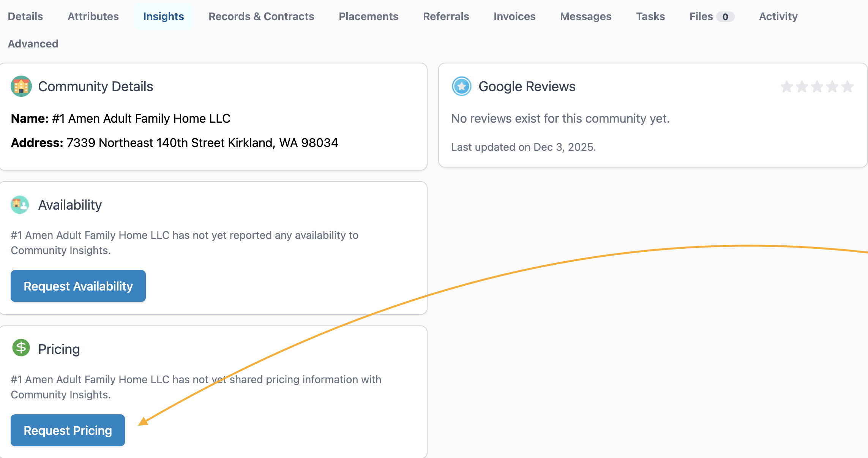Viewport: 868px width, 458px height.
Task: Click the first rating star in Google Reviews
Action: (786, 87)
